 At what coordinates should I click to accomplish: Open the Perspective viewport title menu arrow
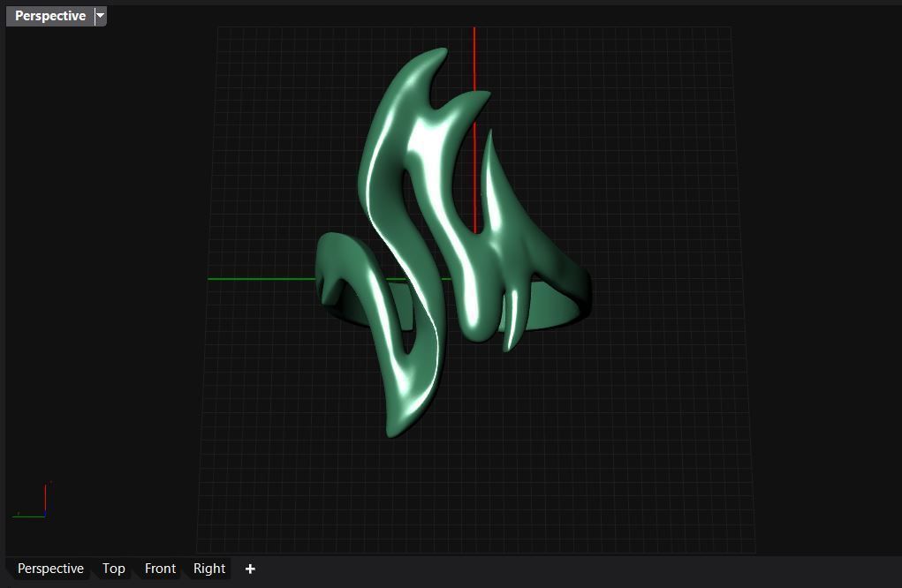[x=100, y=16]
